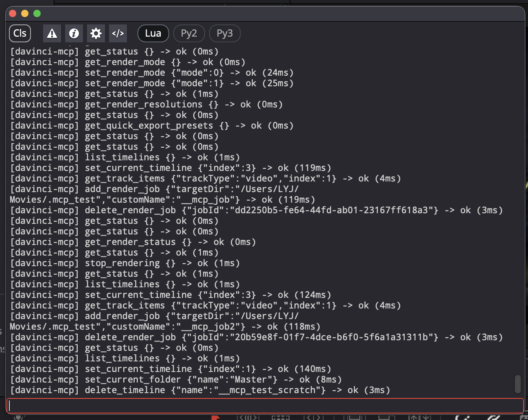Click the get_render_mode log line

(x=128, y=62)
